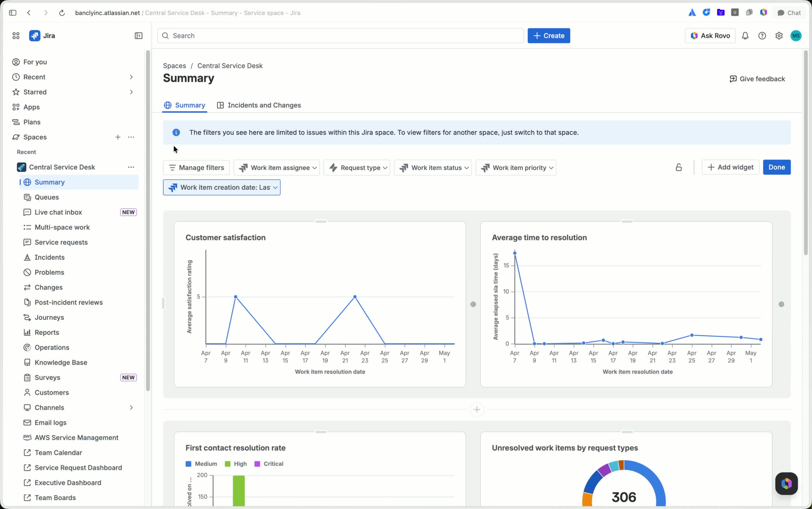Open the floating Rovo chat icon
The width and height of the screenshot is (812, 509).
[x=786, y=483]
